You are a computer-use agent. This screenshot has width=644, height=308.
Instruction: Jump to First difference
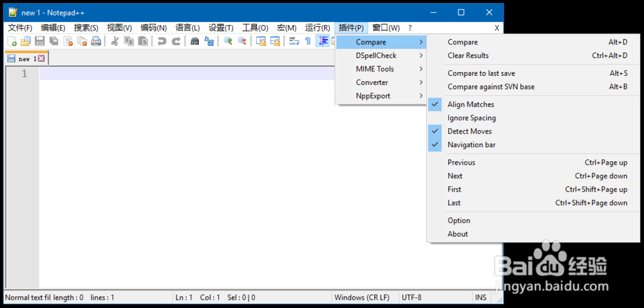click(x=534, y=190)
